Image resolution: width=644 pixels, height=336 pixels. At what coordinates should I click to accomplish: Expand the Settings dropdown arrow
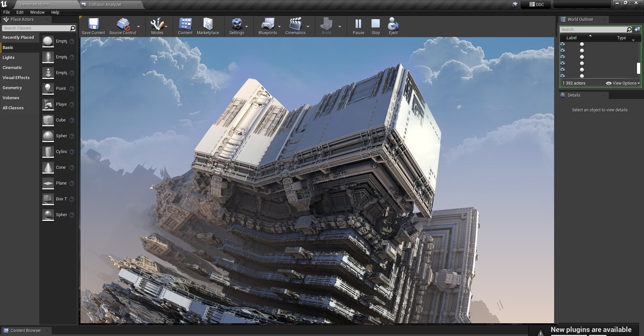(x=247, y=27)
